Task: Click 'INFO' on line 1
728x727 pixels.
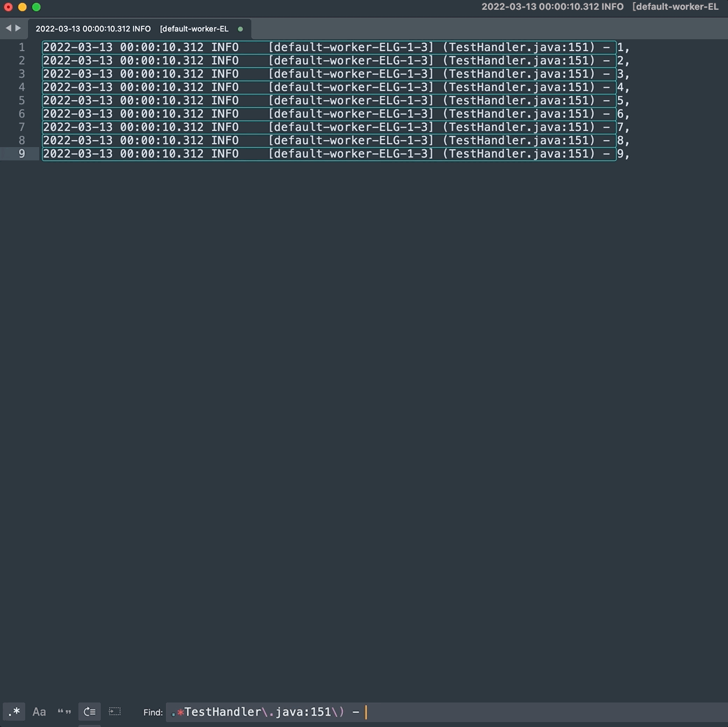Action: [x=225, y=47]
